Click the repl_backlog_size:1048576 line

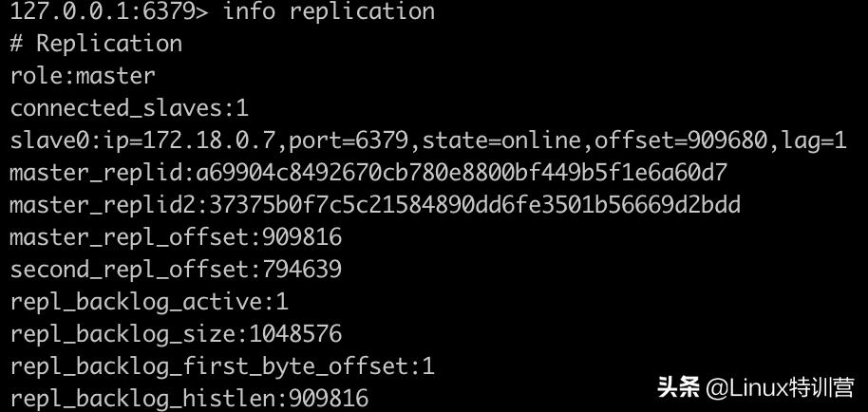[x=176, y=334]
